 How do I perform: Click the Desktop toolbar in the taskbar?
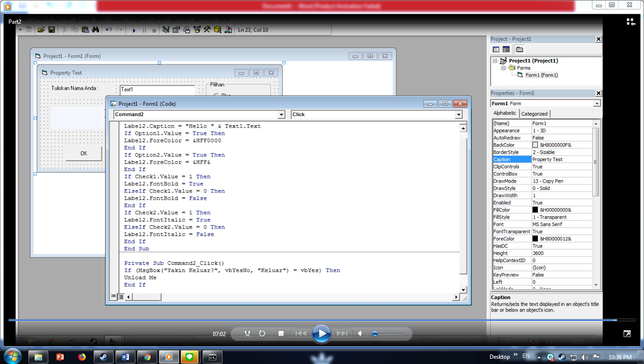[x=500, y=357]
